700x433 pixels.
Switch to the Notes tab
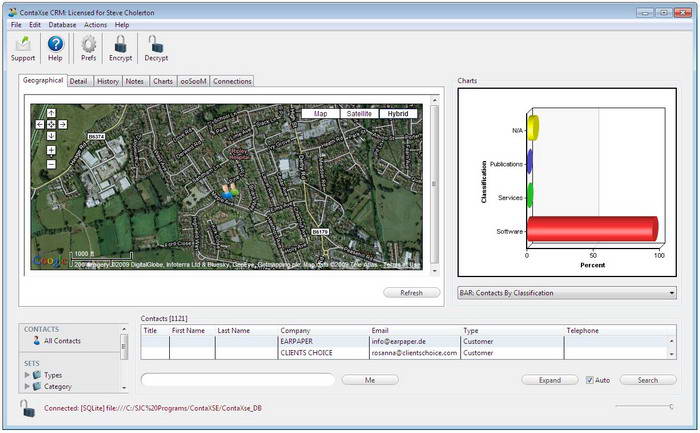[x=134, y=81]
